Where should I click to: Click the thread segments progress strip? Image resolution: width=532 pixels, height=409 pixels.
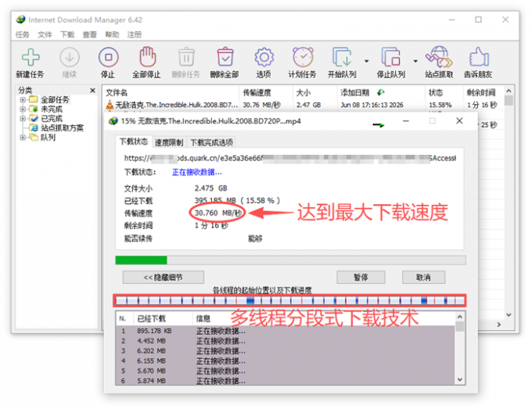(289, 300)
